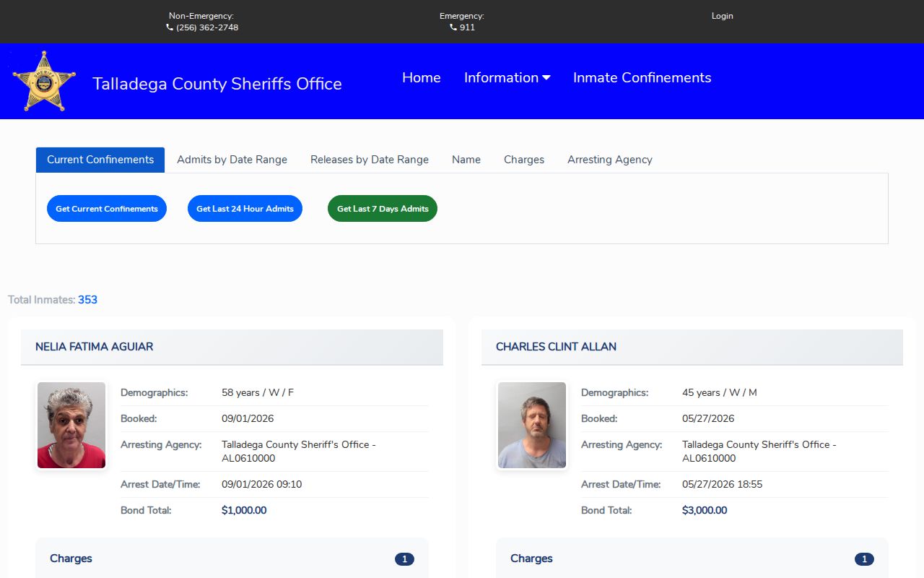Expand Charges section for Charles Clint Allan
924x578 pixels.
[692, 558]
